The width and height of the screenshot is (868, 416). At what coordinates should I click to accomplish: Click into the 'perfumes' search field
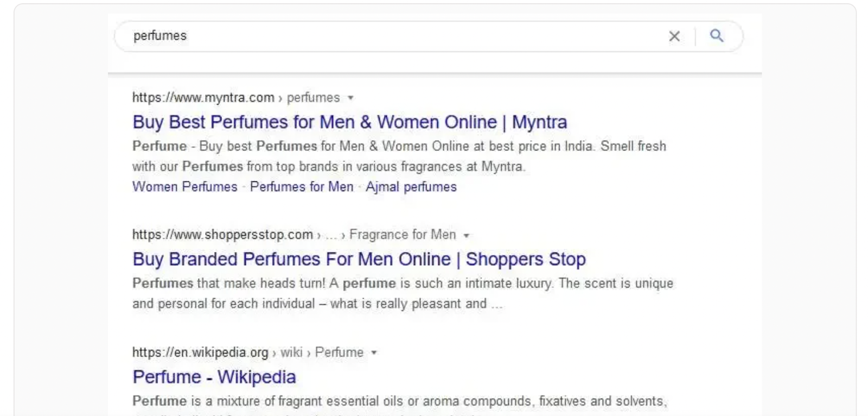point(380,36)
